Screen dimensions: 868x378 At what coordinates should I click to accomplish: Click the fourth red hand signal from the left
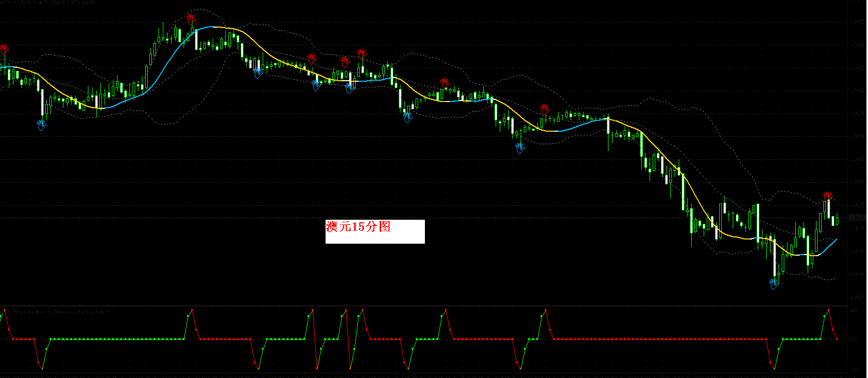click(345, 62)
